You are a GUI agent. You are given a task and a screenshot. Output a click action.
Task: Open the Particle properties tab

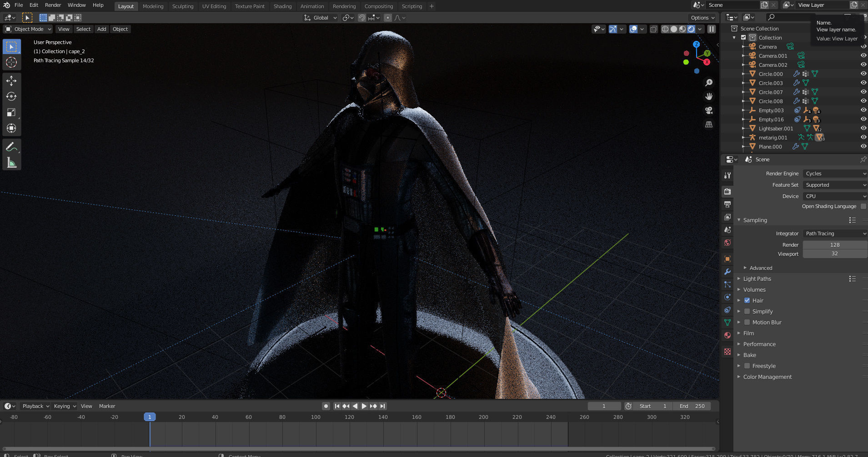click(728, 284)
